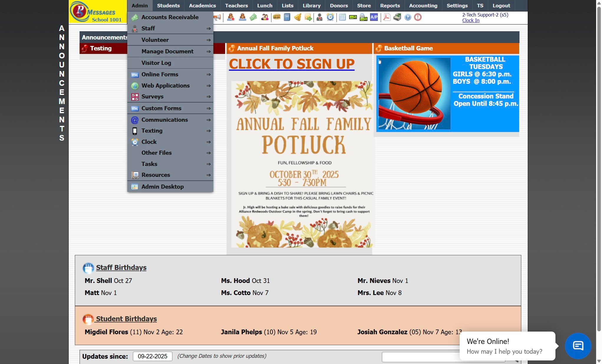Select Accounts Receivable from Admin menu
The image size is (602, 364).
coord(170,17)
